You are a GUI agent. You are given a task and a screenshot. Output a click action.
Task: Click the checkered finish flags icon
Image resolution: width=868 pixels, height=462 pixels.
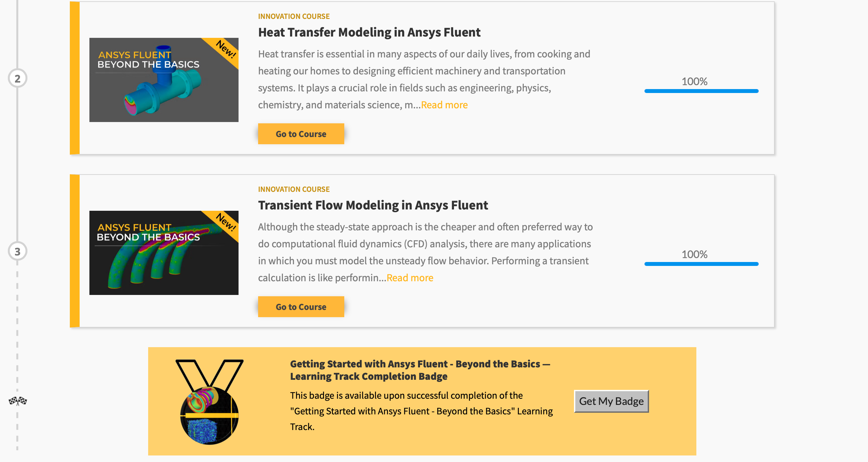(18, 401)
